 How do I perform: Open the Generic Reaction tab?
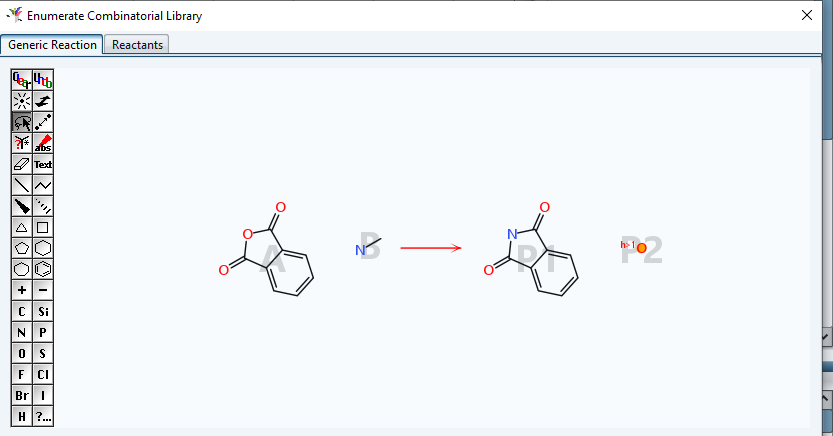click(x=52, y=44)
